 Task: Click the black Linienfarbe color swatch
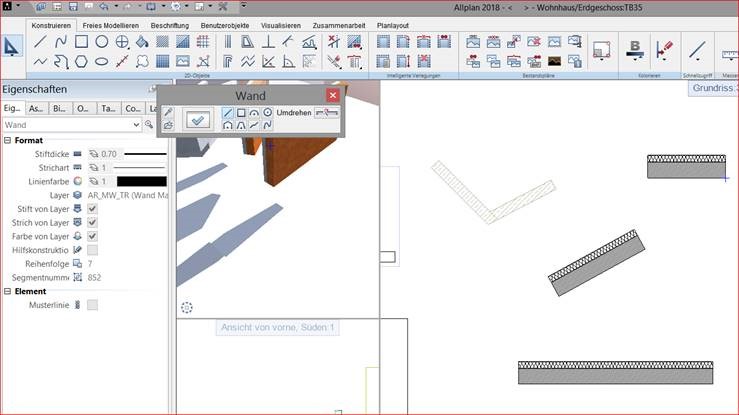coord(141,182)
